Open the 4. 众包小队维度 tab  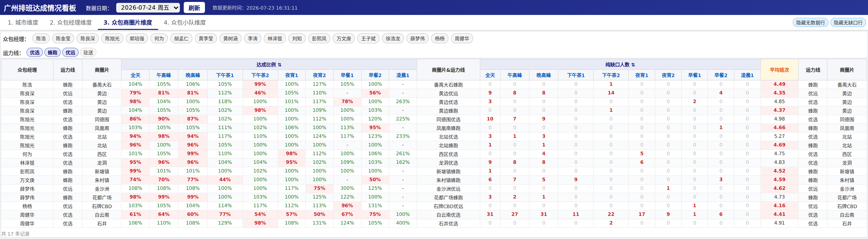(x=185, y=23)
